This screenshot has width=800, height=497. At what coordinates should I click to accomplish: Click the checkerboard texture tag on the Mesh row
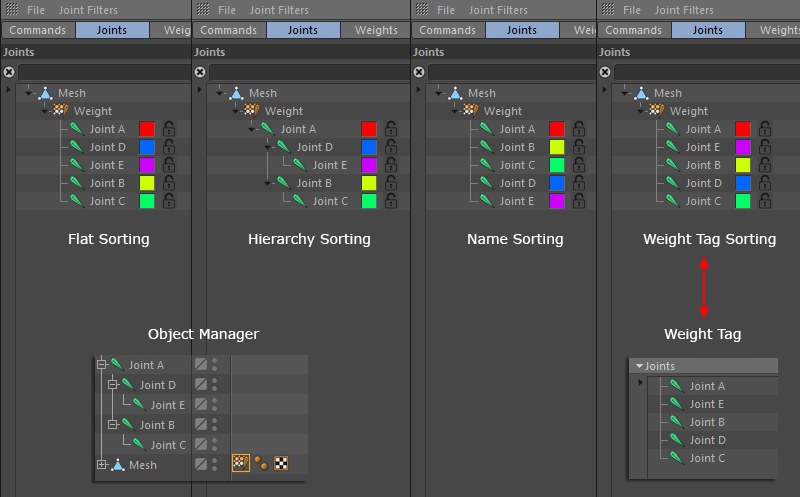(281, 463)
